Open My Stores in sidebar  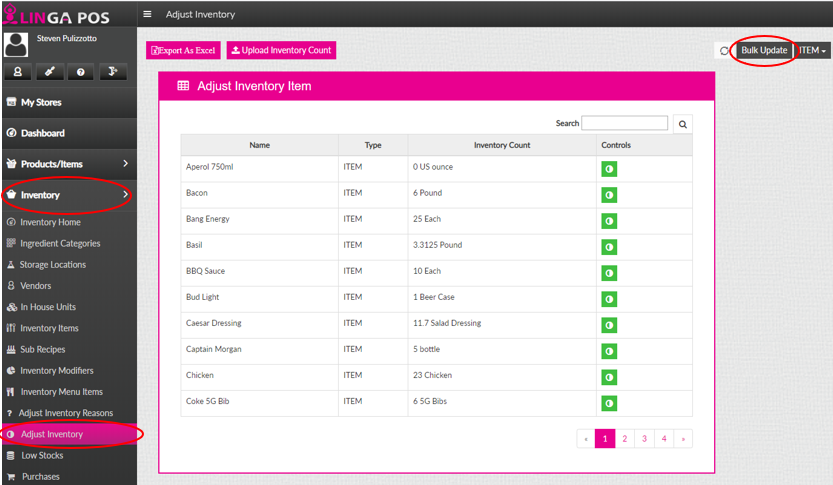tap(69, 102)
